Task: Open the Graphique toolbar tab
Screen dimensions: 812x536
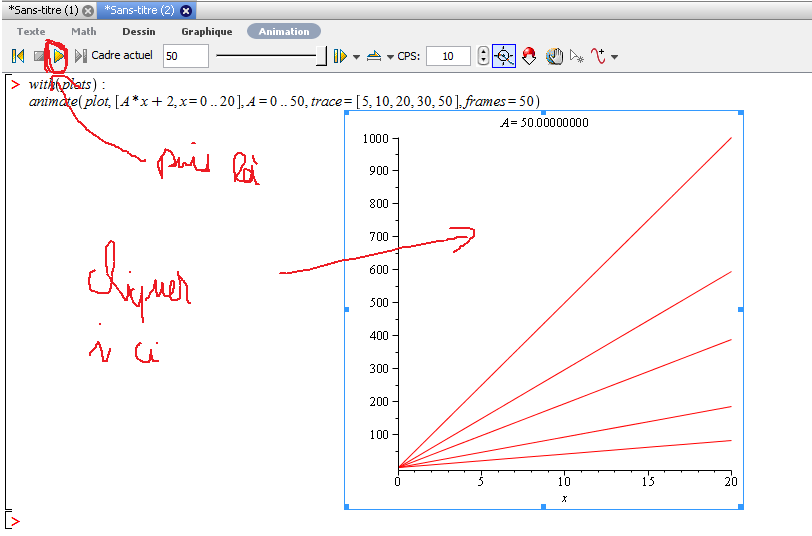Action: [206, 31]
